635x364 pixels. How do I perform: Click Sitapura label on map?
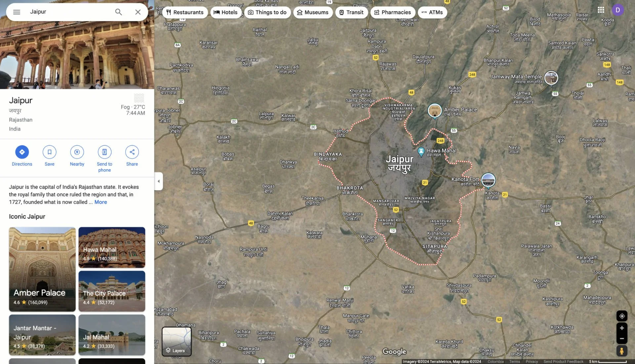point(435,249)
